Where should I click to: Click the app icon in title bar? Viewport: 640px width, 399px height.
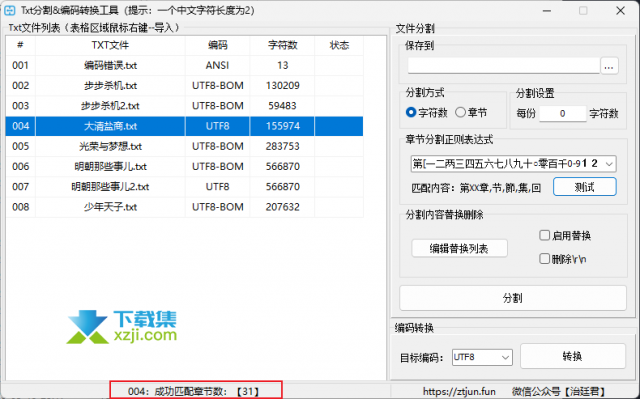10,11
